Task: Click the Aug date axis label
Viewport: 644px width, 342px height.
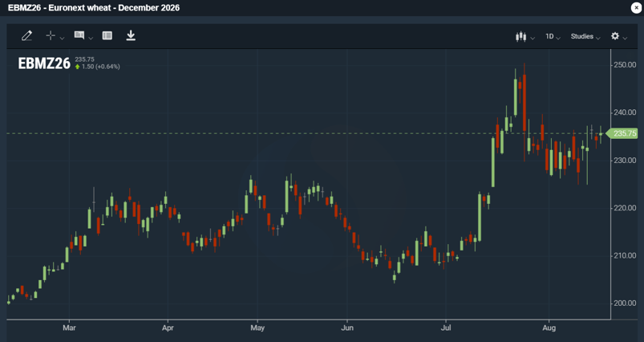Action: [549, 328]
